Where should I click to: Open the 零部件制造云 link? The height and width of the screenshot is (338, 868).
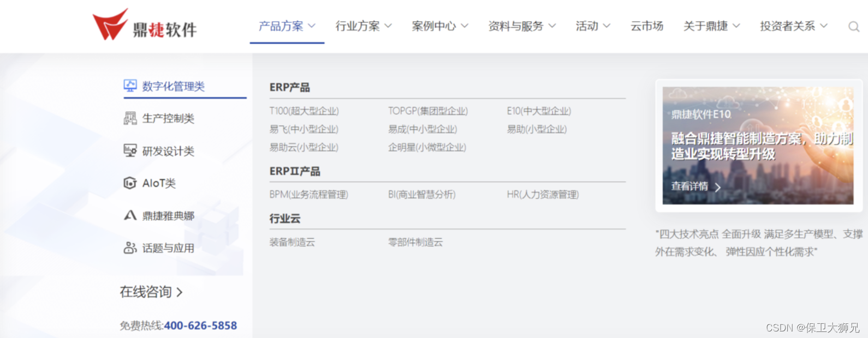point(415,242)
